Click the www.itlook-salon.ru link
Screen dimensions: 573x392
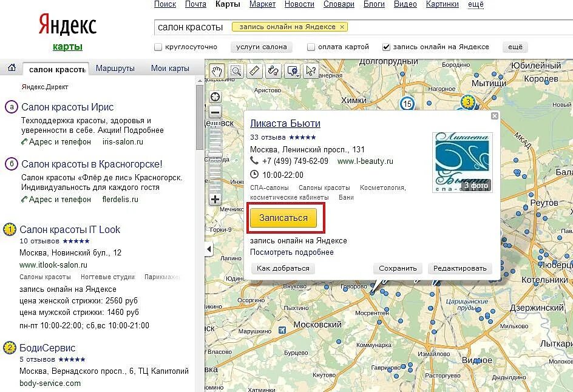[53, 265]
